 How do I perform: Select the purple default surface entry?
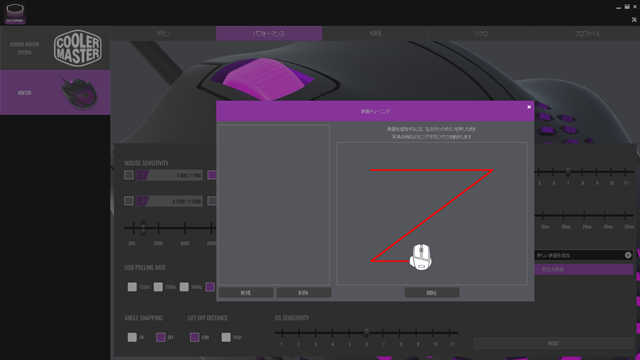pyautogui.click(x=584, y=269)
